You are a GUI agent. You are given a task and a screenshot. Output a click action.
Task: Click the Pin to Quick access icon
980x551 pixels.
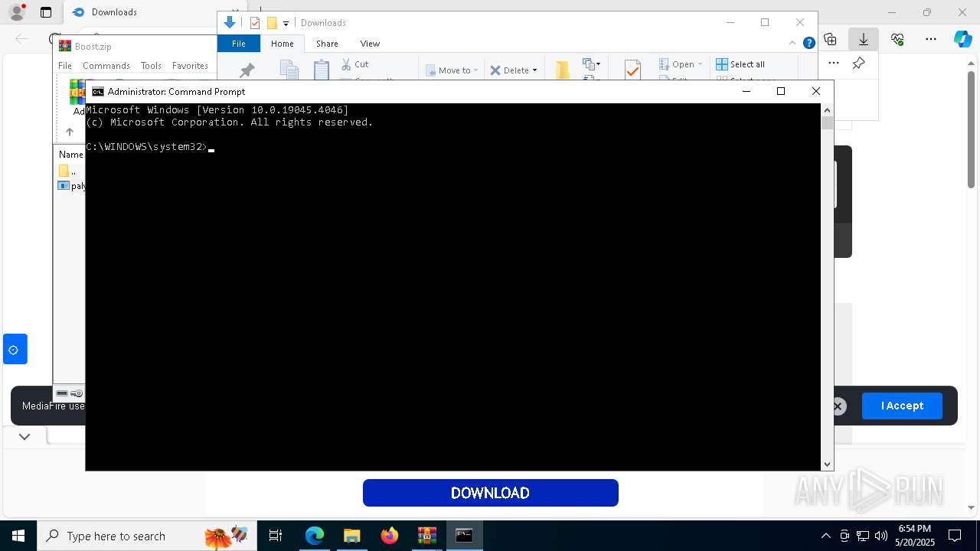247,70
